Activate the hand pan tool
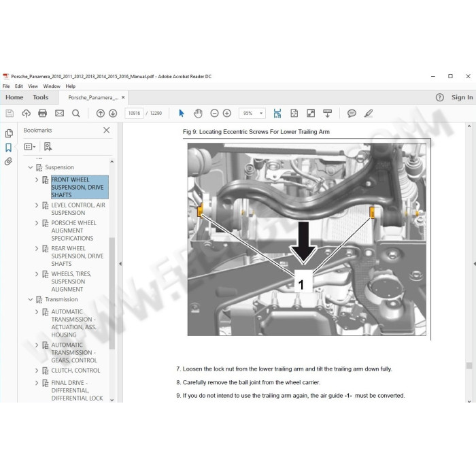 pyautogui.click(x=198, y=114)
